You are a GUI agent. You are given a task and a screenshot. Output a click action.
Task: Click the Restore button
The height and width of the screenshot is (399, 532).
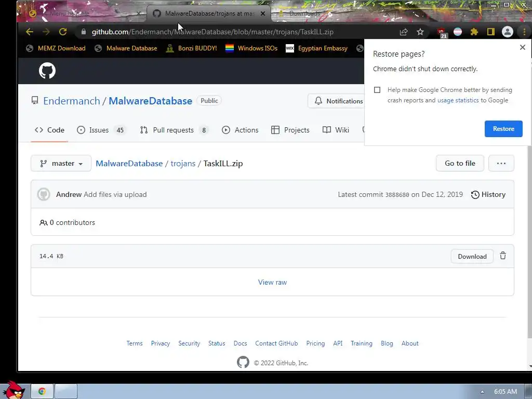(x=503, y=129)
